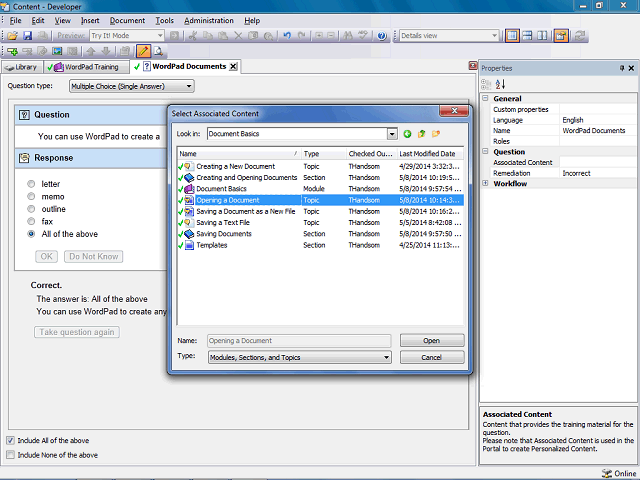Sort by the Last Modified Date column

tap(430, 154)
